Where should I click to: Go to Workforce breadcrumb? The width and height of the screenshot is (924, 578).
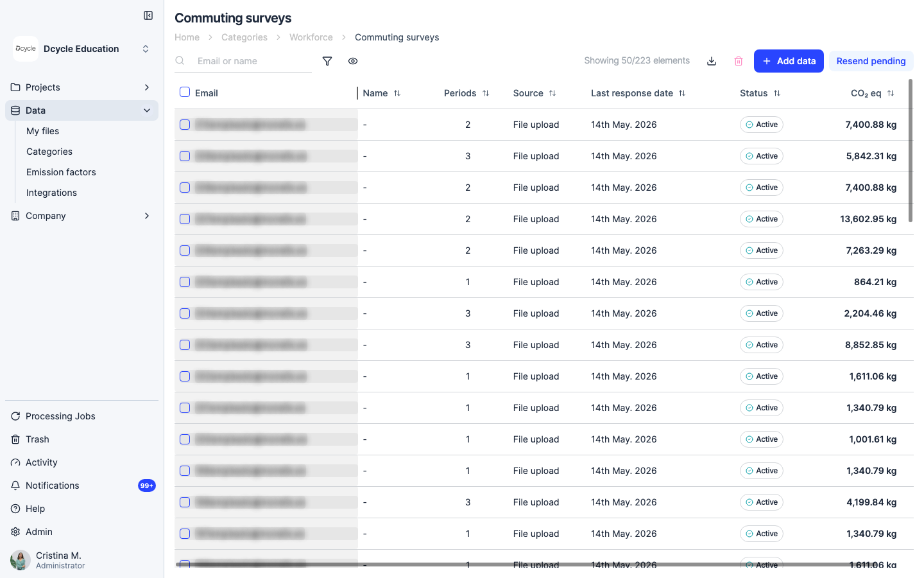(x=311, y=37)
